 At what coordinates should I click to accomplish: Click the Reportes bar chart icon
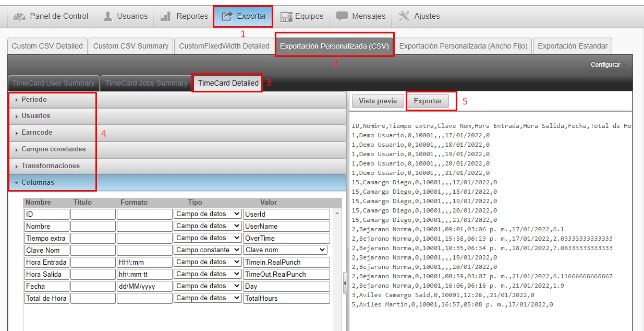[166, 17]
